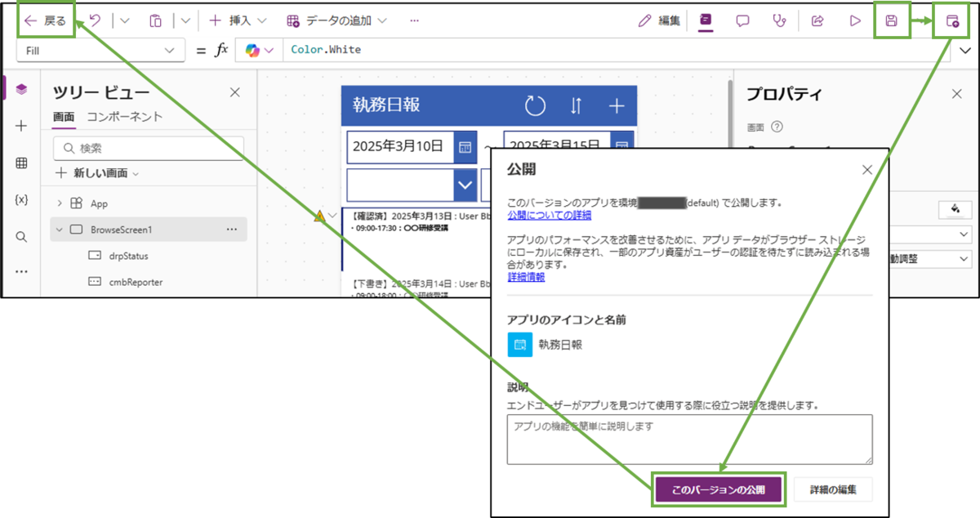Open the データの追加 menu
Viewport: 980px width, 518px height.
[336, 20]
